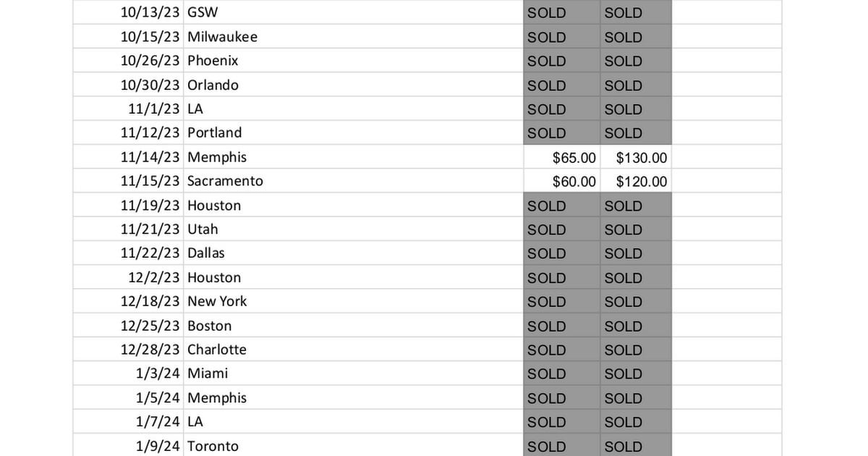Viewport: 868px width, 456px height.
Task: Click the Orlando cell
Action: pos(213,85)
